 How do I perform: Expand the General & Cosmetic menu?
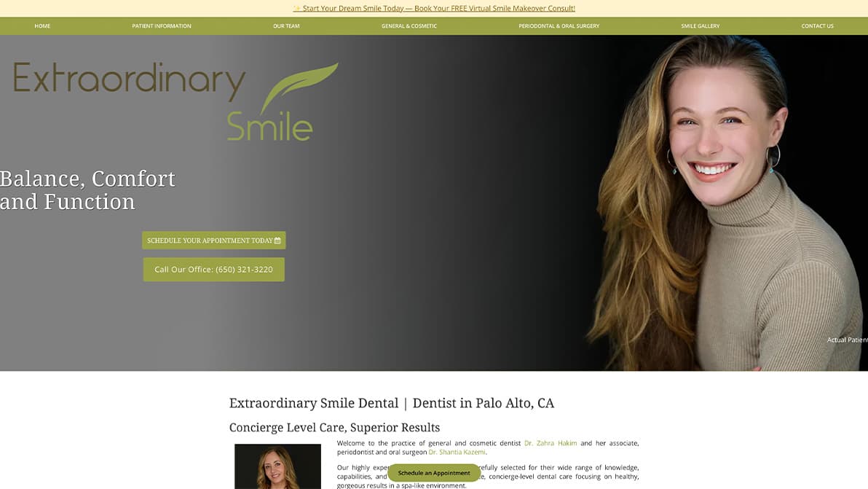[409, 26]
